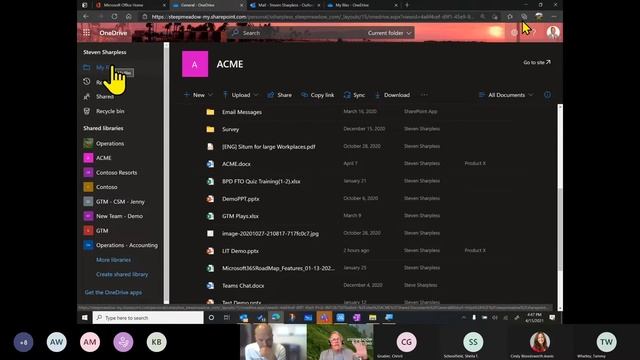Click Copy link in the command bar
640x360 pixels.
318,95
